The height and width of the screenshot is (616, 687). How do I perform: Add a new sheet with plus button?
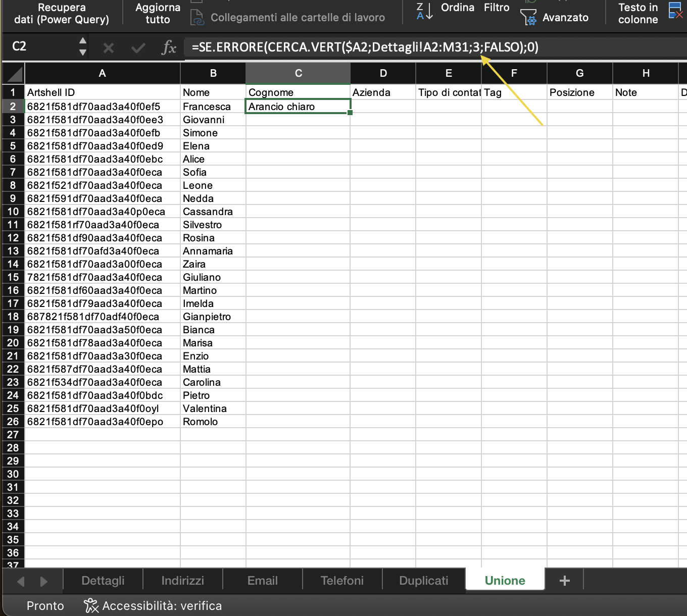click(x=565, y=581)
